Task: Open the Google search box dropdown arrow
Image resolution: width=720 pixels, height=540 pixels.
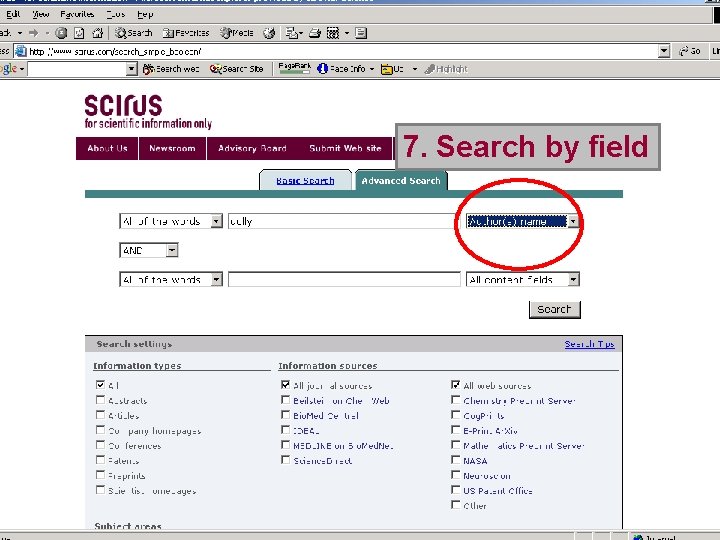Action: 131,69
